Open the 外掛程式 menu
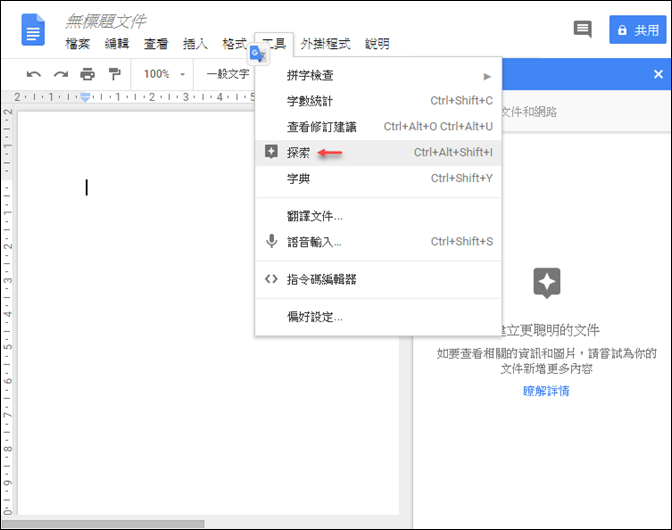672x530 pixels. [x=325, y=44]
